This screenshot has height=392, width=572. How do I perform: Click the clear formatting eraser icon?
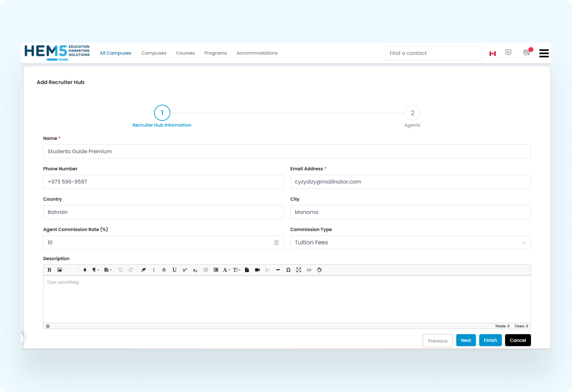pyautogui.click(x=143, y=270)
